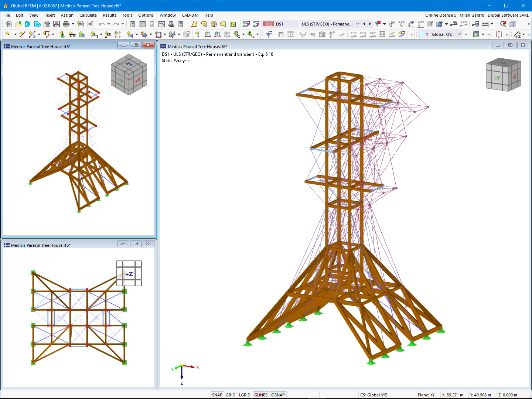Select the Undo icon
This screenshot has width=532, height=399.
click(102, 24)
